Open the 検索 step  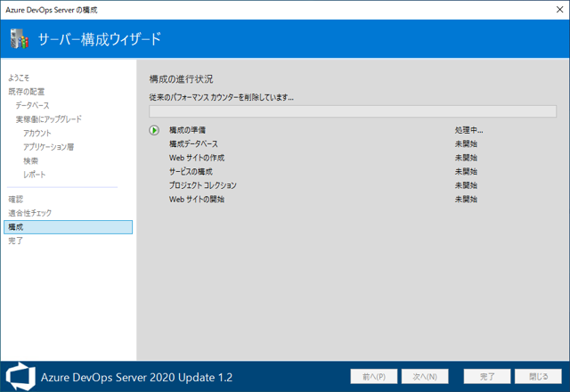pos(30,160)
